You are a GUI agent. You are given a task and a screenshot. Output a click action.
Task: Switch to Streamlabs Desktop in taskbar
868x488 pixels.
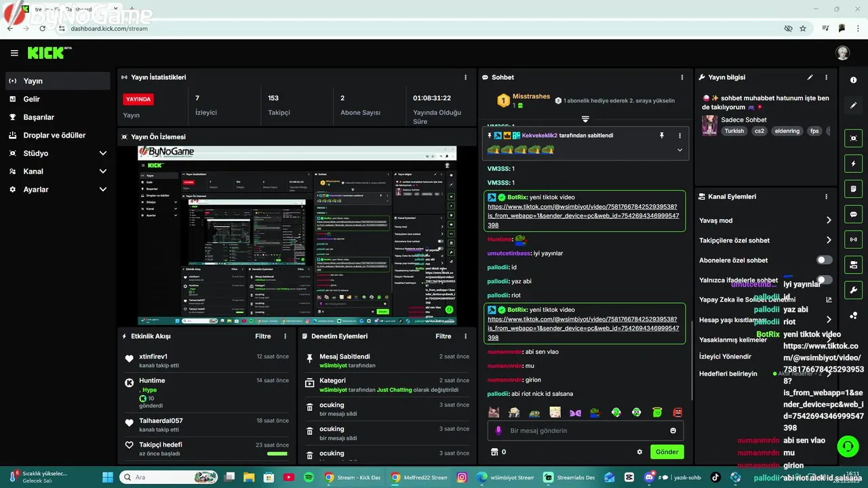point(570,477)
